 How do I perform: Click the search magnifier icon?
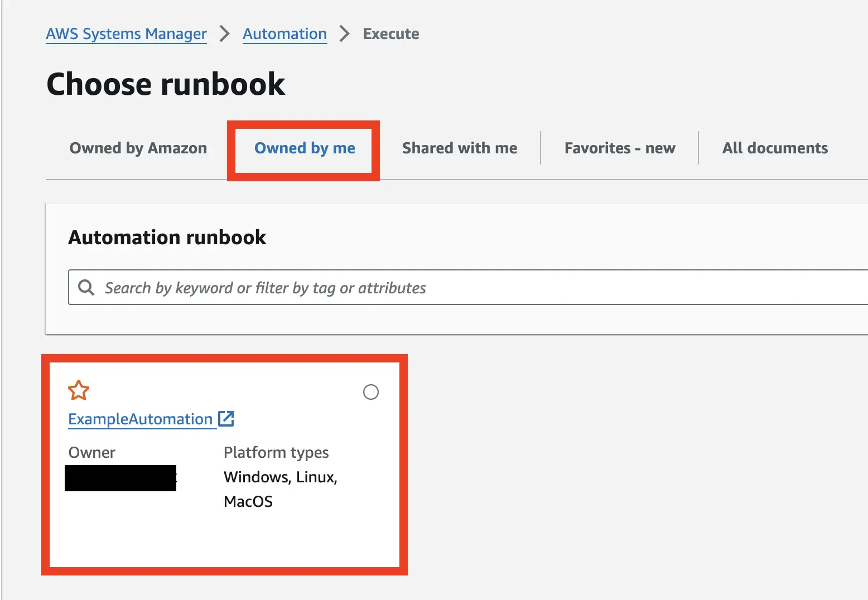(x=86, y=287)
